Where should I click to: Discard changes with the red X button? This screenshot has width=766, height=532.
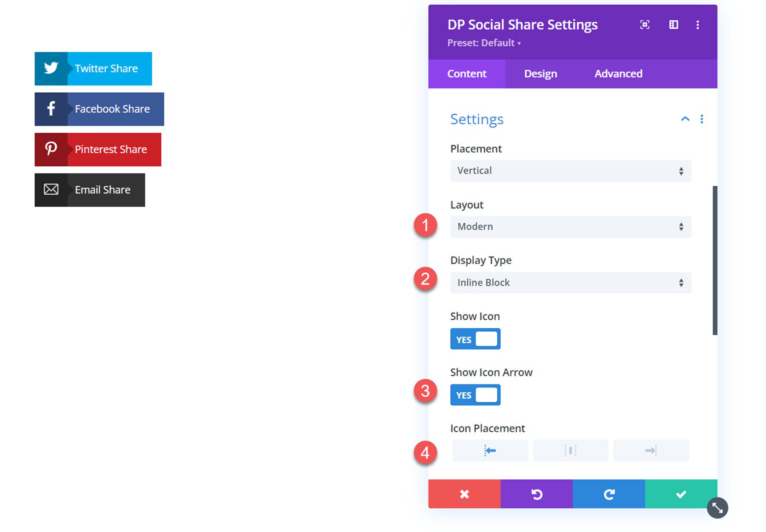click(464, 494)
